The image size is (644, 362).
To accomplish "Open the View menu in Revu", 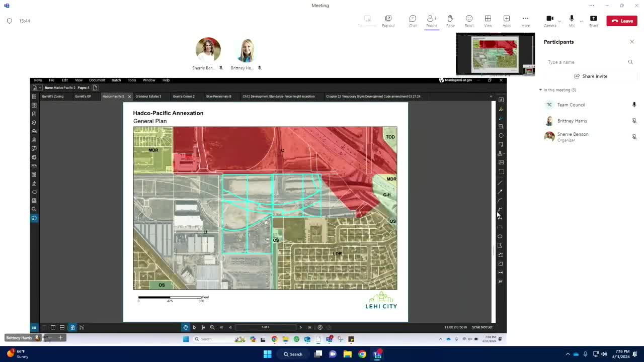I will pos(78,80).
